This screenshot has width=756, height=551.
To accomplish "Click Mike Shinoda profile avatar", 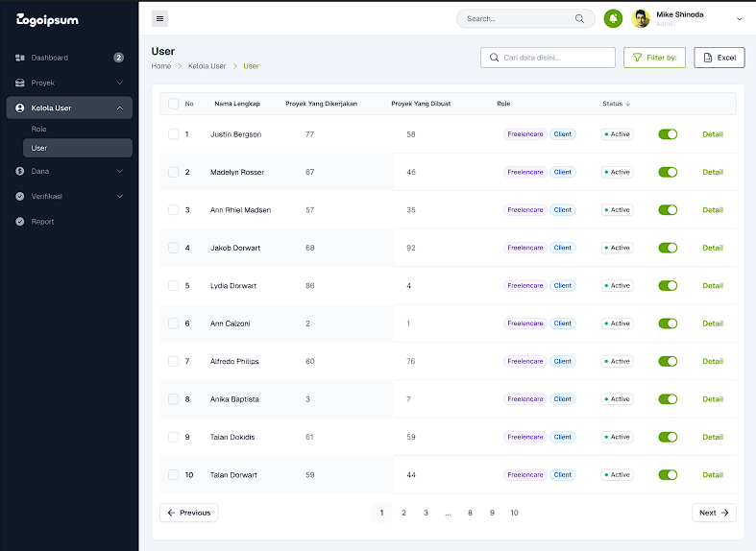I will tap(641, 19).
